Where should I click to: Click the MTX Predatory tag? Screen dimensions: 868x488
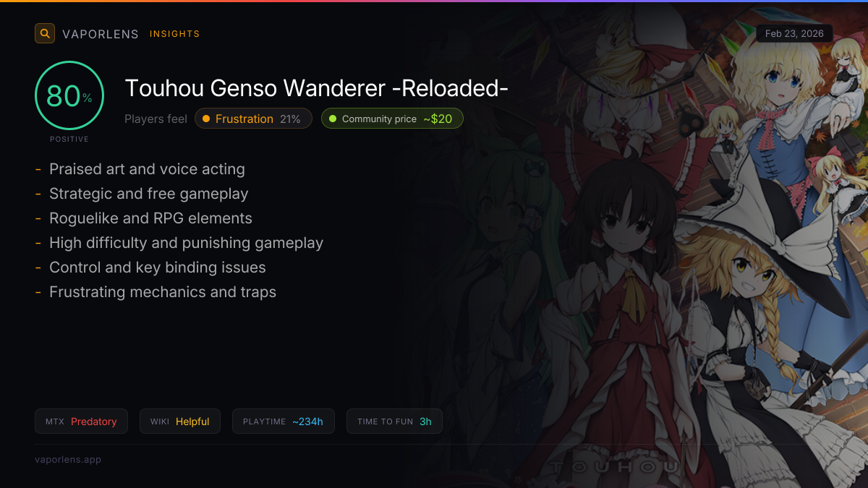point(81,421)
